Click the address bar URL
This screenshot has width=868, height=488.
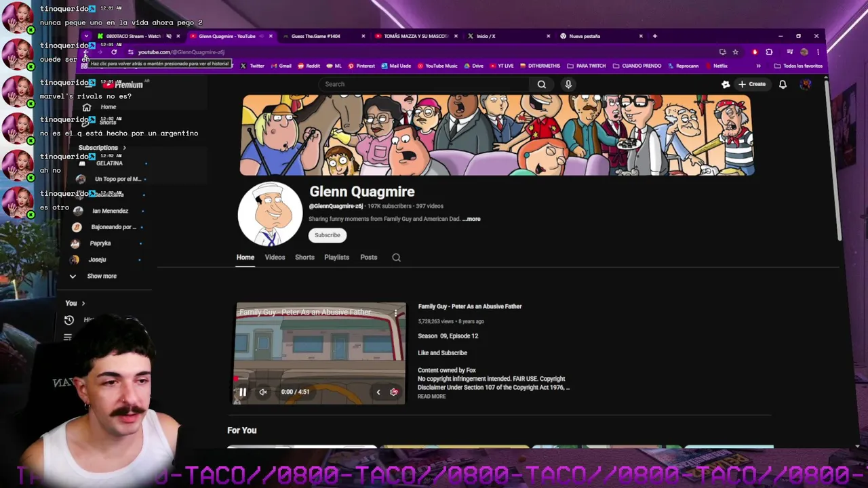click(x=181, y=52)
